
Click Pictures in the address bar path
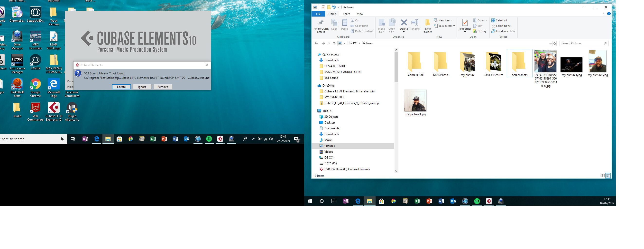367,43
